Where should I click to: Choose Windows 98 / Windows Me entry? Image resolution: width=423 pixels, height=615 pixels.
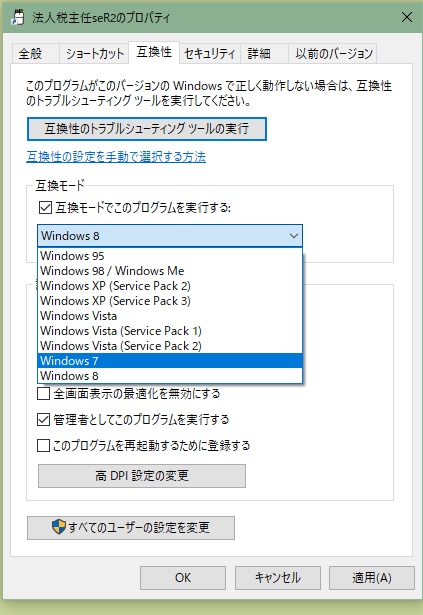coord(170,271)
